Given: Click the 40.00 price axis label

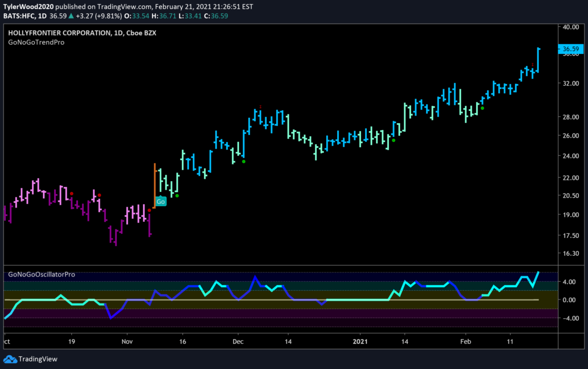Looking at the screenshot, I should pos(571,27).
